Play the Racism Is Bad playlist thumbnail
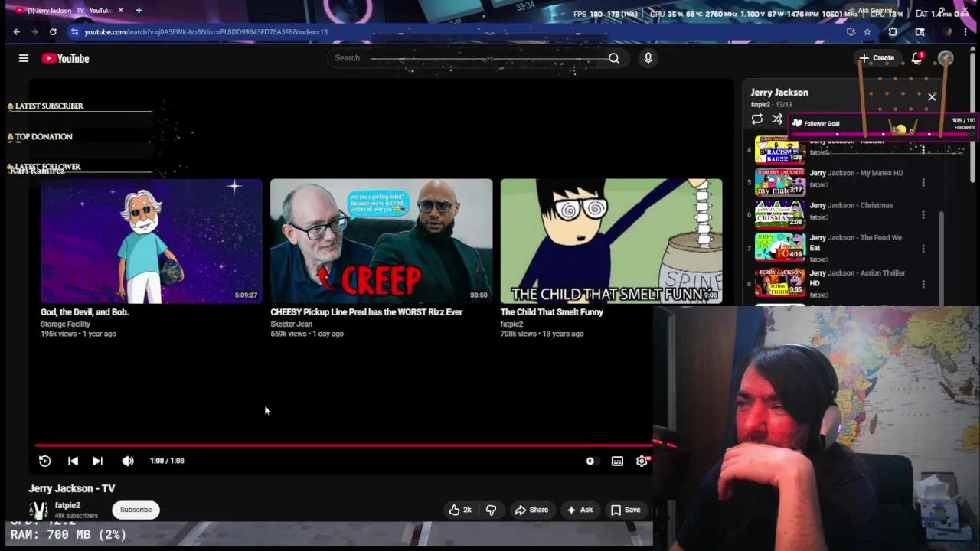 click(x=780, y=150)
